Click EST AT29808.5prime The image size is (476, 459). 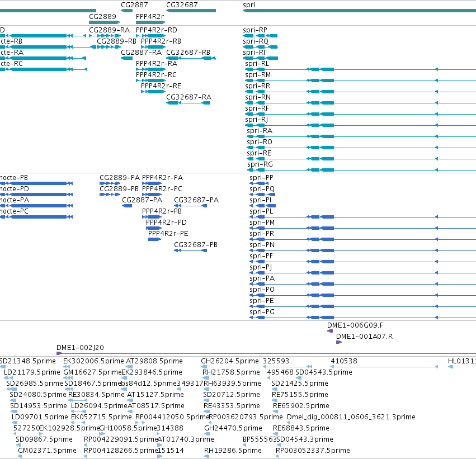(154, 362)
